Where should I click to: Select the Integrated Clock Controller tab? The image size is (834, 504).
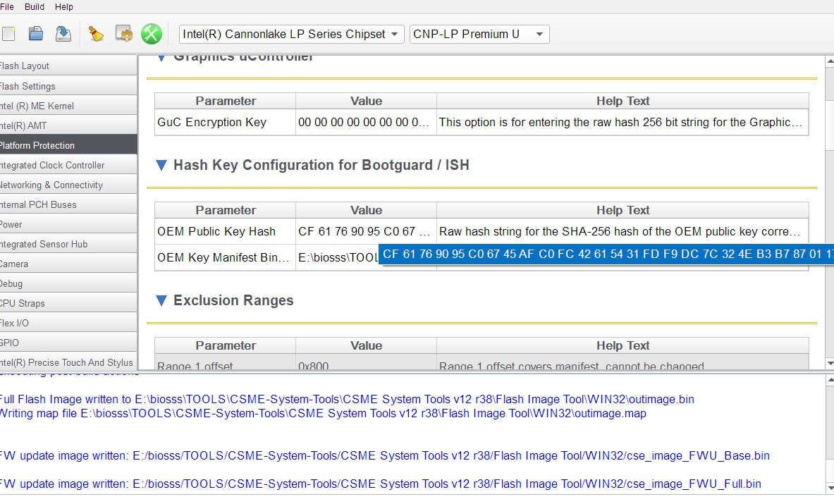coord(68,166)
